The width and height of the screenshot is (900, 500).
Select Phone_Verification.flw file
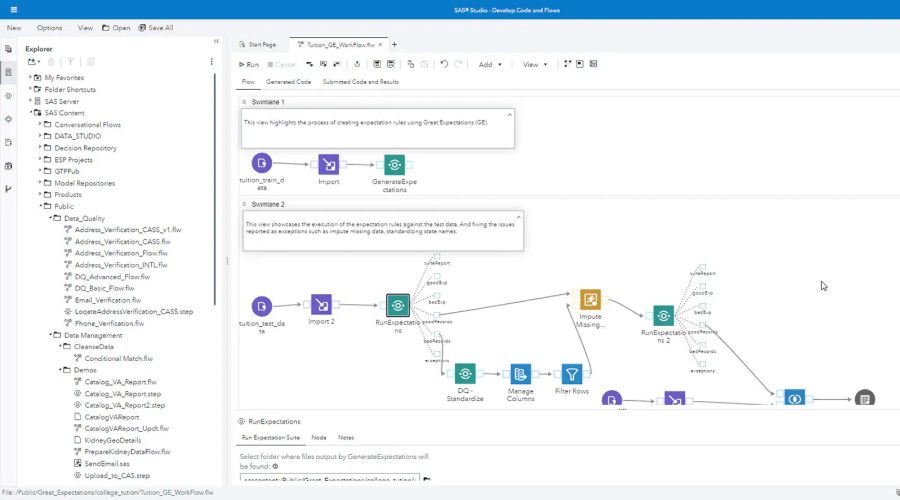pyautogui.click(x=109, y=323)
